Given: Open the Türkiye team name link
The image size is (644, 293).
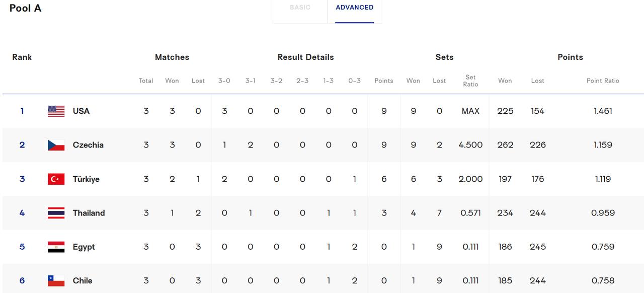Looking at the screenshot, I should (86, 179).
